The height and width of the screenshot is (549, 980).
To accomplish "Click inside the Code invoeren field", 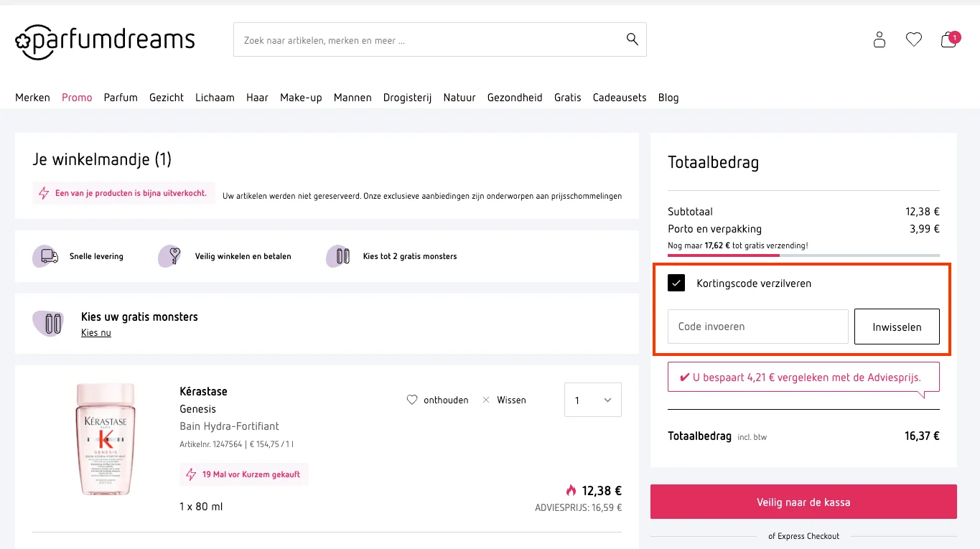I will pos(757,327).
